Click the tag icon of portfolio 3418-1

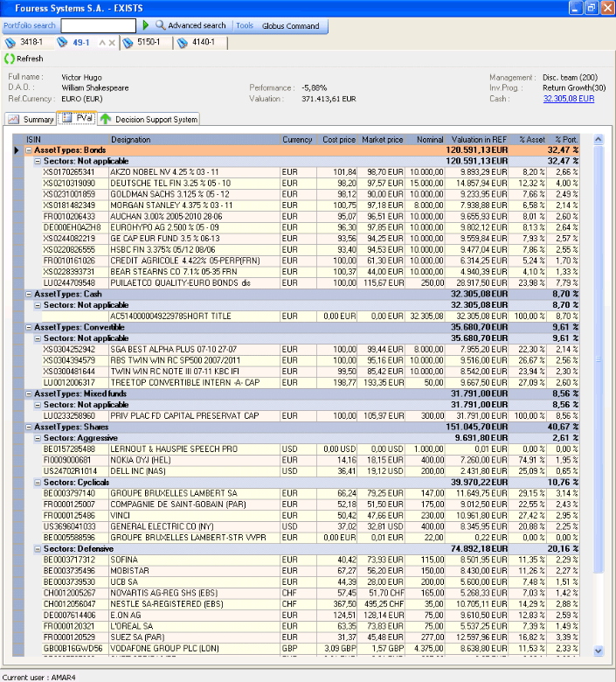coord(10,43)
